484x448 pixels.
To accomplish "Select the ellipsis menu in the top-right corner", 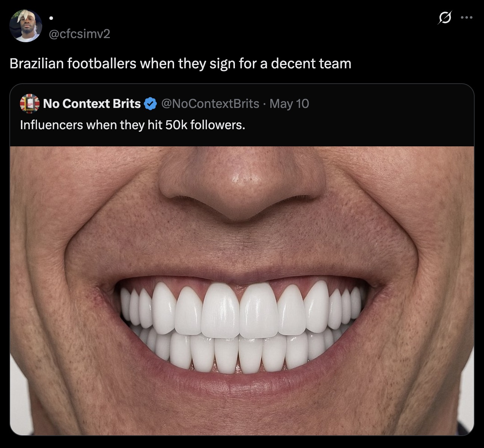I will [467, 17].
